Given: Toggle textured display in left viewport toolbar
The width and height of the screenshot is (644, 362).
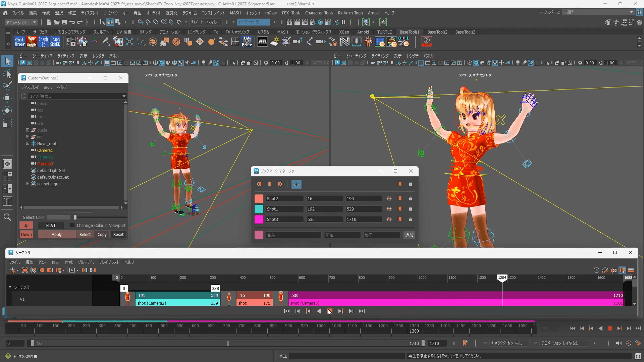Looking at the screenshot, I should click(x=181, y=63).
